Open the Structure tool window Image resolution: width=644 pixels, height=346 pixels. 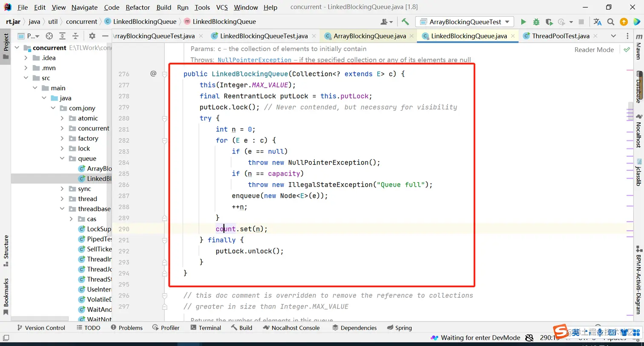click(x=6, y=251)
